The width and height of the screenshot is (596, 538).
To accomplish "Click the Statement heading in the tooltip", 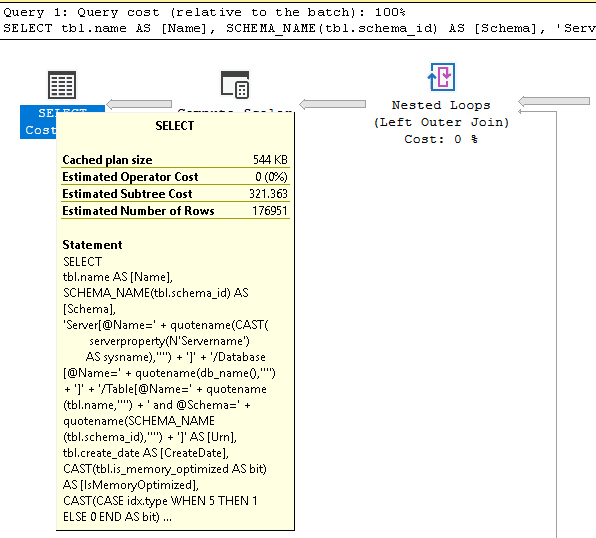I will (x=92, y=244).
